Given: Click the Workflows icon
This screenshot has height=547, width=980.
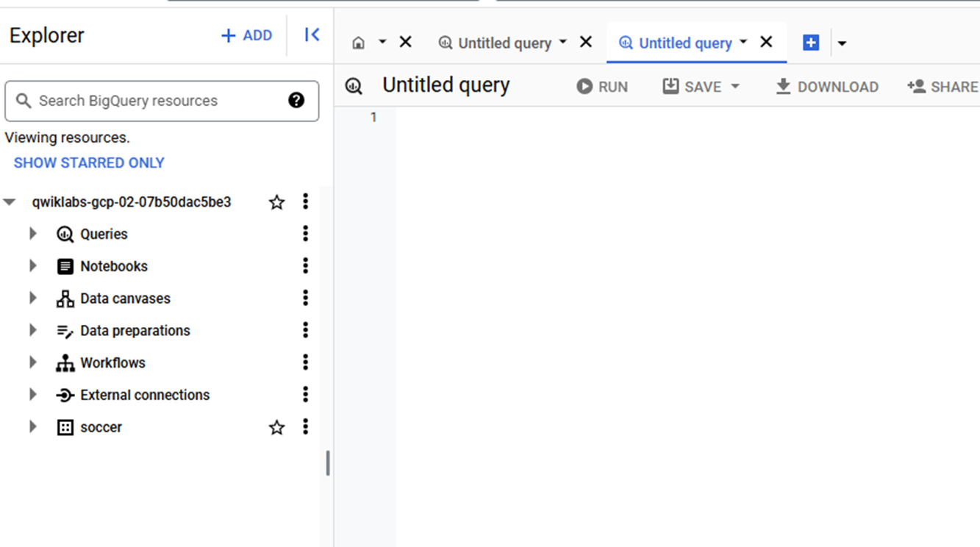Looking at the screenshot, I should pyautogui.click(x=65, y=363).
